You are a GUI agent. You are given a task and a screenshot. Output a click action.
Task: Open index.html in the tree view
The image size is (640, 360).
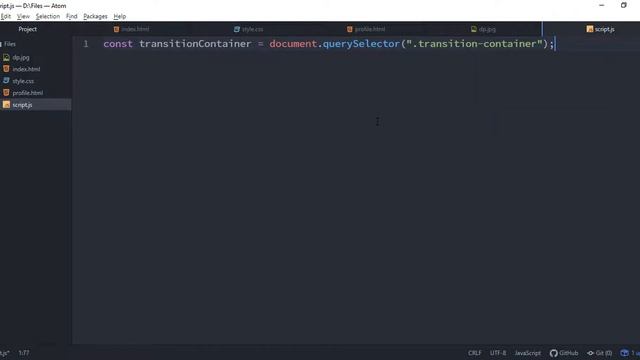point(26,69)
